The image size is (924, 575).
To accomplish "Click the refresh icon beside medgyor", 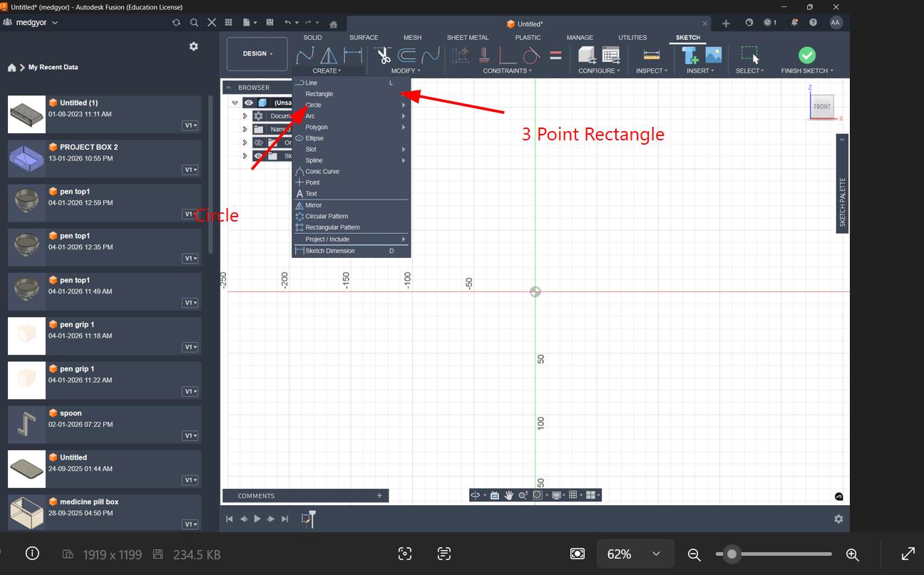I will 176,23.
